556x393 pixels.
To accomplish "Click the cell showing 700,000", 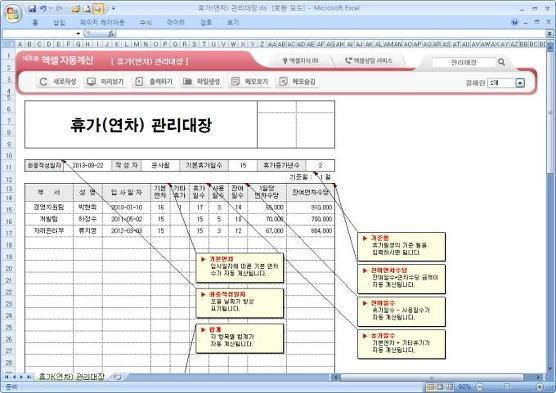I will (x=310, y=219).
